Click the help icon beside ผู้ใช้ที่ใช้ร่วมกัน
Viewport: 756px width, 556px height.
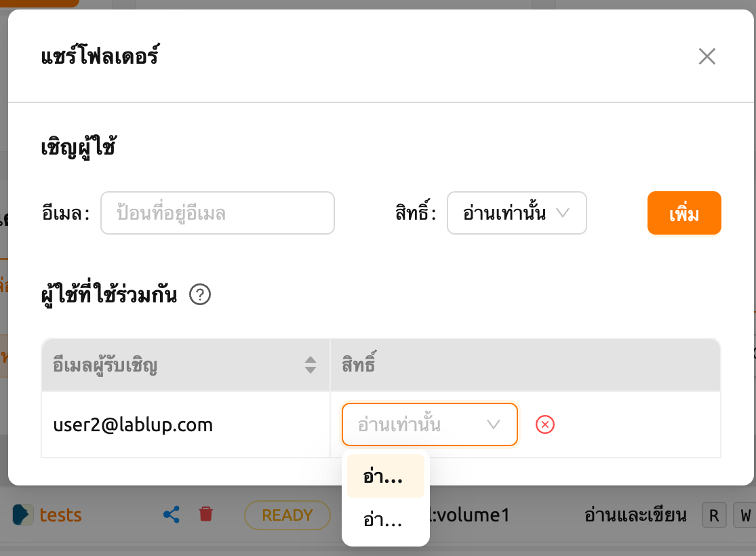pos(199,295)
